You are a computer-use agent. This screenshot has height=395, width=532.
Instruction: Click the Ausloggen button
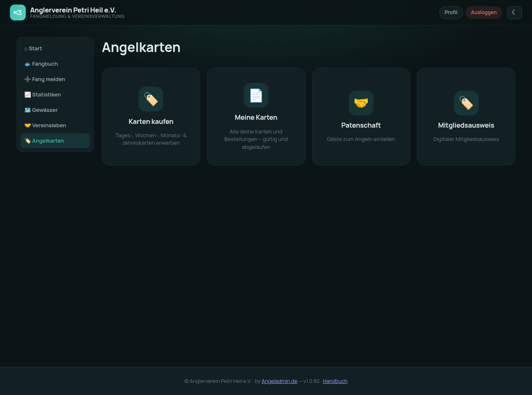(484, 12)
